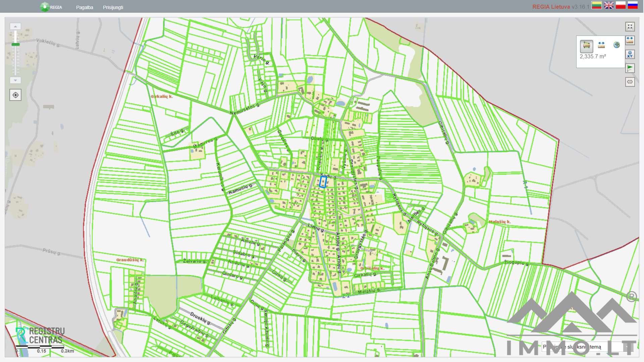Select the location coordinates globe tool

616,45
